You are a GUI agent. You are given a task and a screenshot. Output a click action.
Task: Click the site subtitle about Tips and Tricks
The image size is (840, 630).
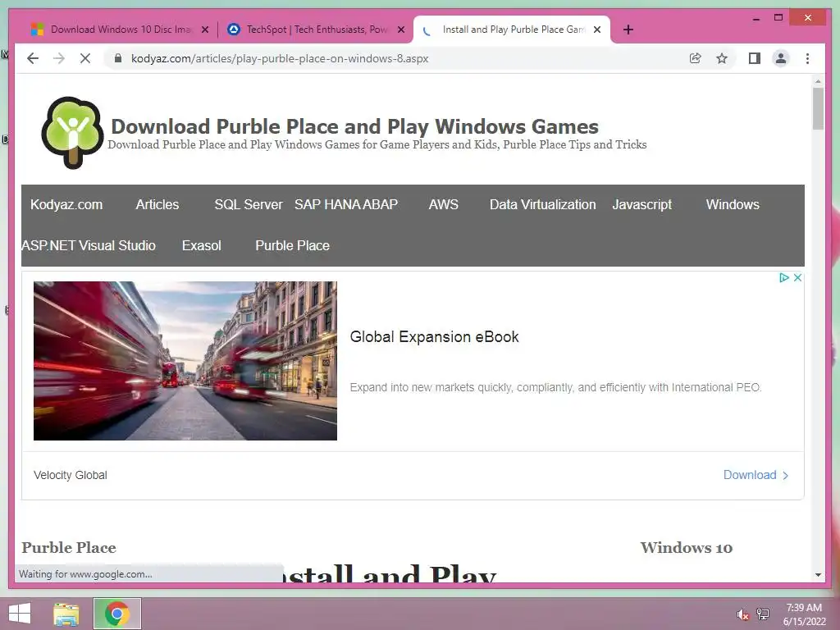[377, 144]
